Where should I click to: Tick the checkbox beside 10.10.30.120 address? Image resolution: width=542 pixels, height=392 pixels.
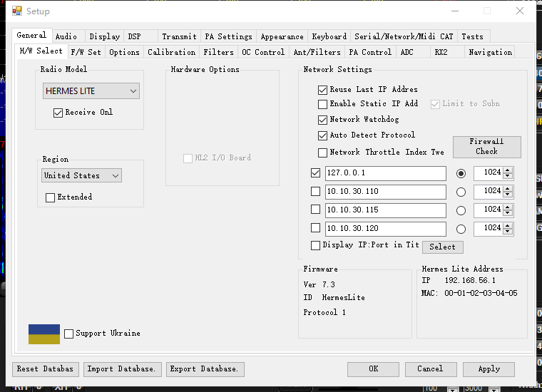[316, 229]
